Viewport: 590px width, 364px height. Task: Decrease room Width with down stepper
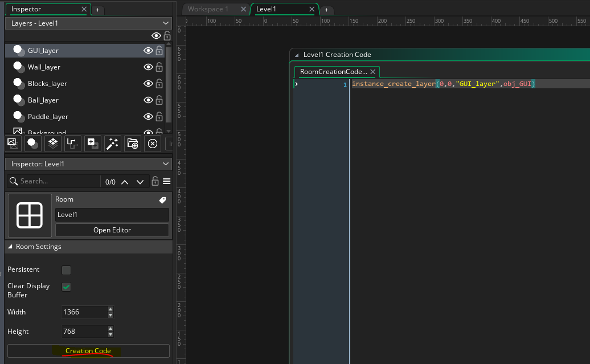tap(110, 315)
